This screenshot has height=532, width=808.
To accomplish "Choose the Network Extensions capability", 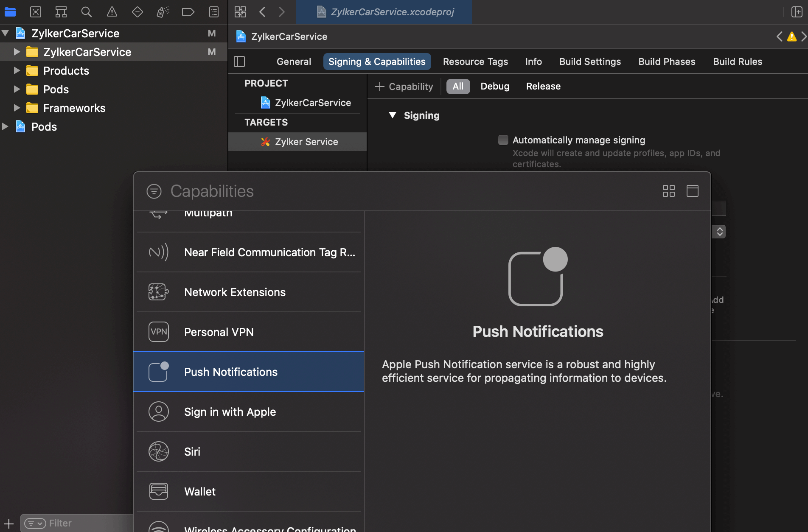I will pyautogui.click(x=249, y=292).
